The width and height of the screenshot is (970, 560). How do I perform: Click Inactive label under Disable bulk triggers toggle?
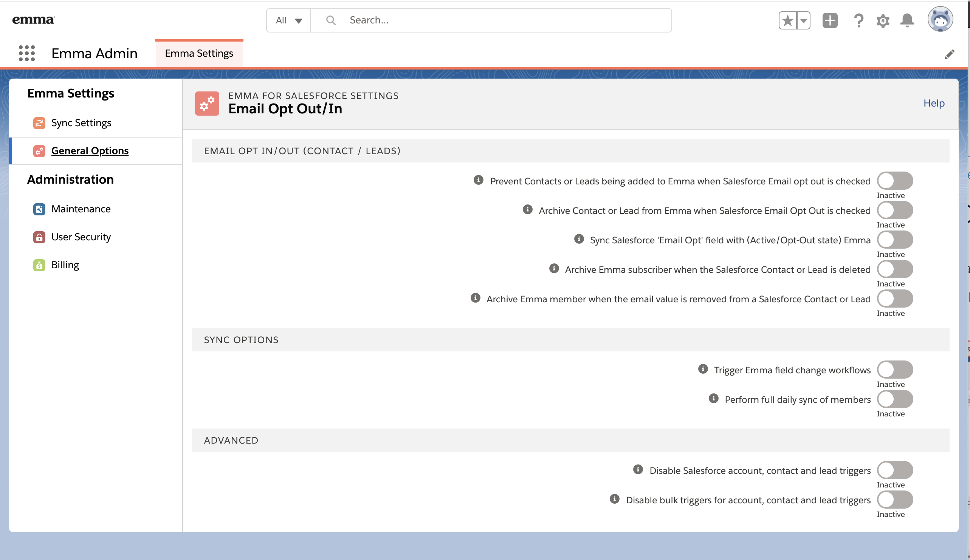[x=890, y=515]
